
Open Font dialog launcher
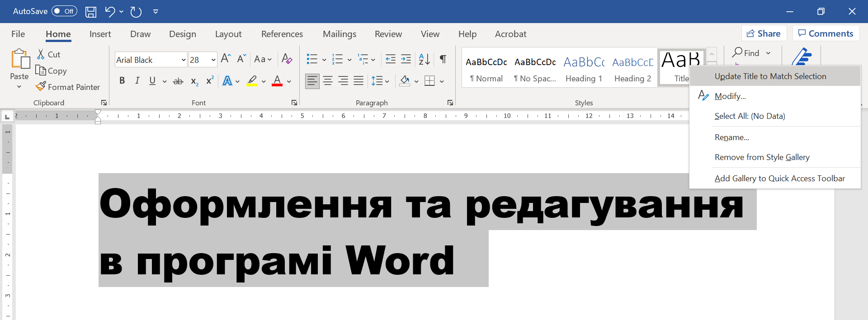pos(294,103)
